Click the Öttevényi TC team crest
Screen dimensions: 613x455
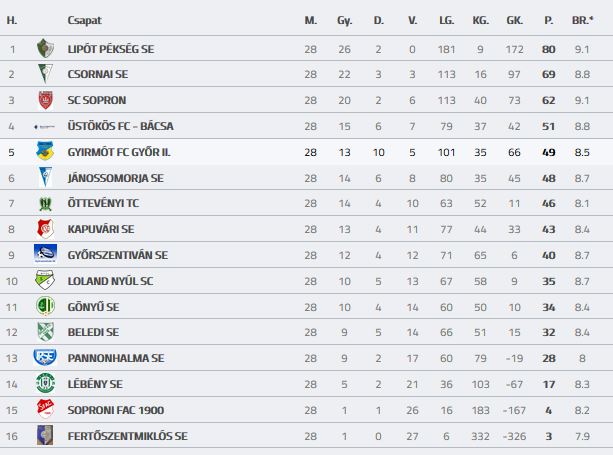(x=45, y=203)
